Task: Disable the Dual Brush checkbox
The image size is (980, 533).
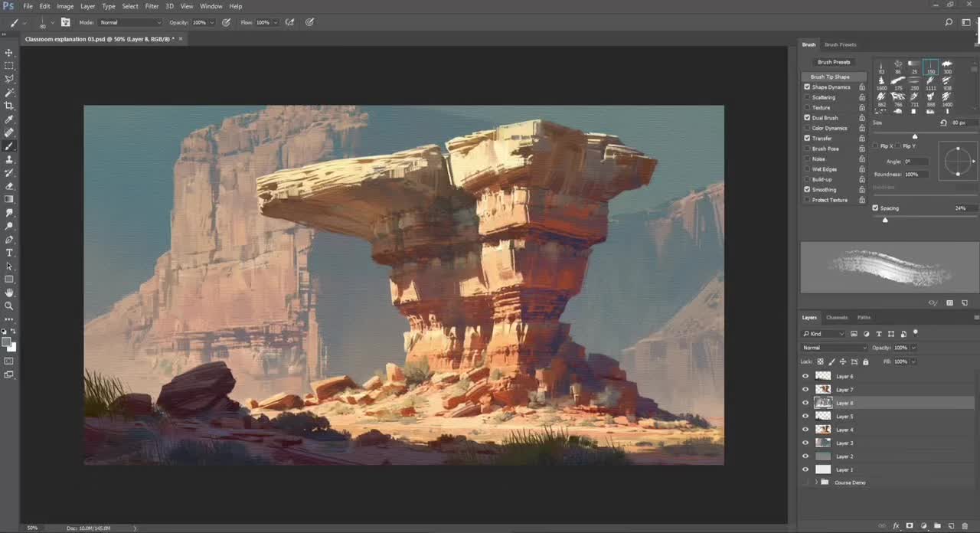Action: pos(807,118)
